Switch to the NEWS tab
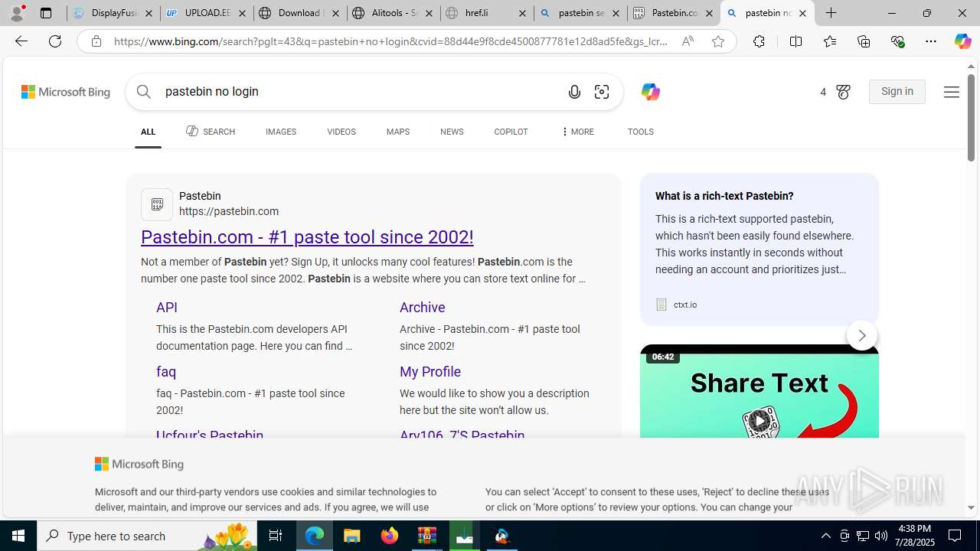 click(x=452, y=132)
